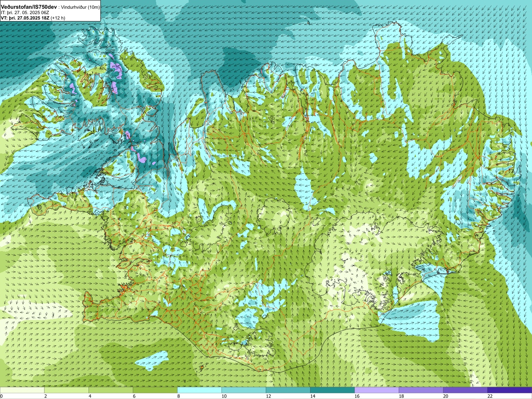This screenshot has width=532, height=399.
Task: Click the turquoise 10–12 legend swatch
Action: (x=244, y=390)
